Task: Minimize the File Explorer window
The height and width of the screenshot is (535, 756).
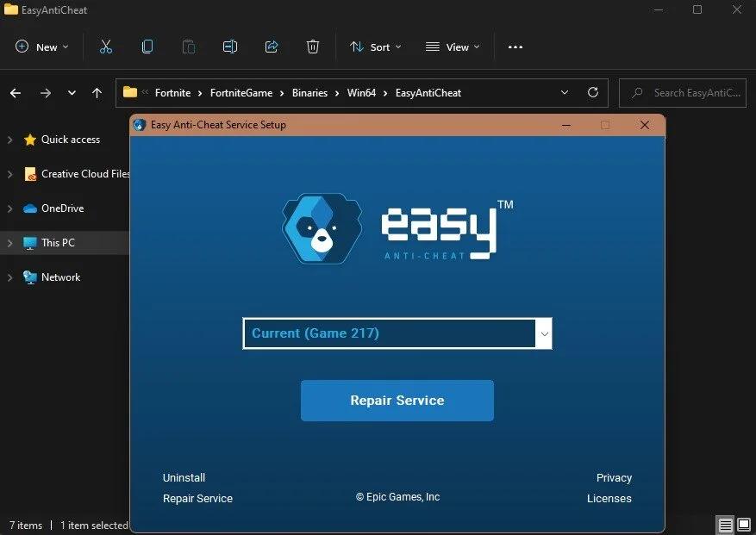Action: tap(659, 9)
